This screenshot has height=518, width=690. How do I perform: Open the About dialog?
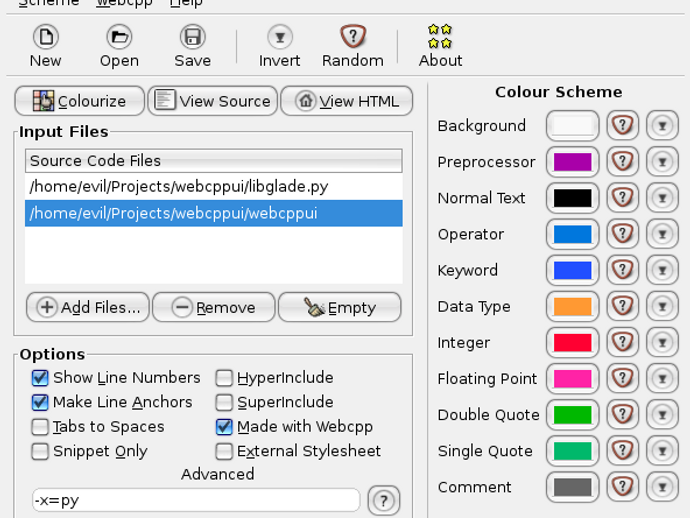pos(440,46)
